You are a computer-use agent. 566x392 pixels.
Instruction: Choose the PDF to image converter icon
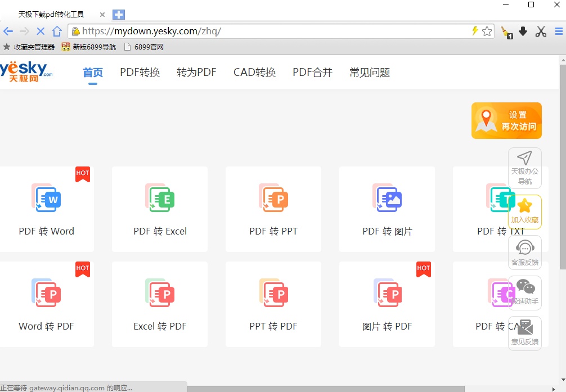pyautogui.click(x=387, y=197)
